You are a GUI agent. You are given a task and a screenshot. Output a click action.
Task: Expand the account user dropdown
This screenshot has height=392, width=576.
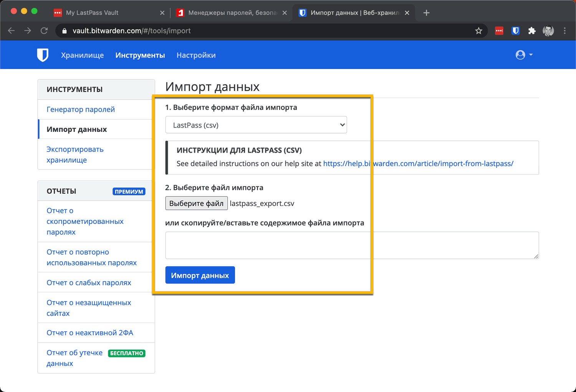[x=524, y=55]
